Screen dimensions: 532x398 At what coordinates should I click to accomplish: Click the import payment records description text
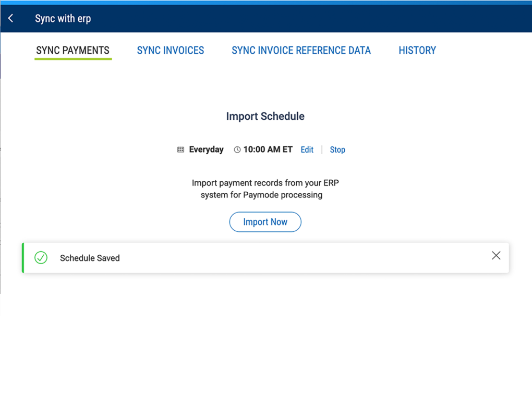[x=265, y=189]
